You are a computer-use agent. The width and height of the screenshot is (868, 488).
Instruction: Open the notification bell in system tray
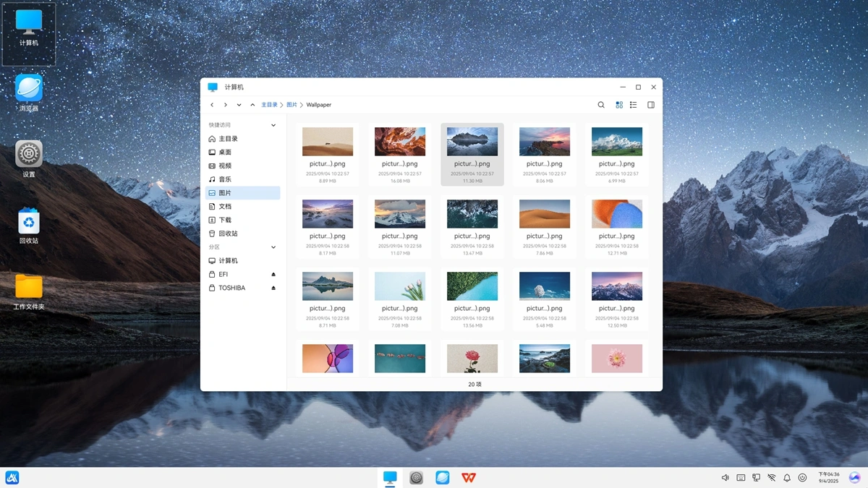point(787,478)
